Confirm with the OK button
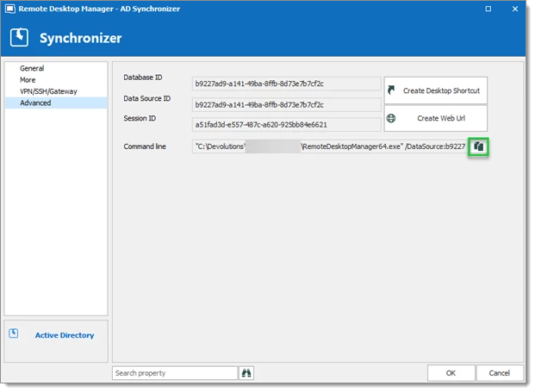The image size is (535, 392). (x=451, y=373)
